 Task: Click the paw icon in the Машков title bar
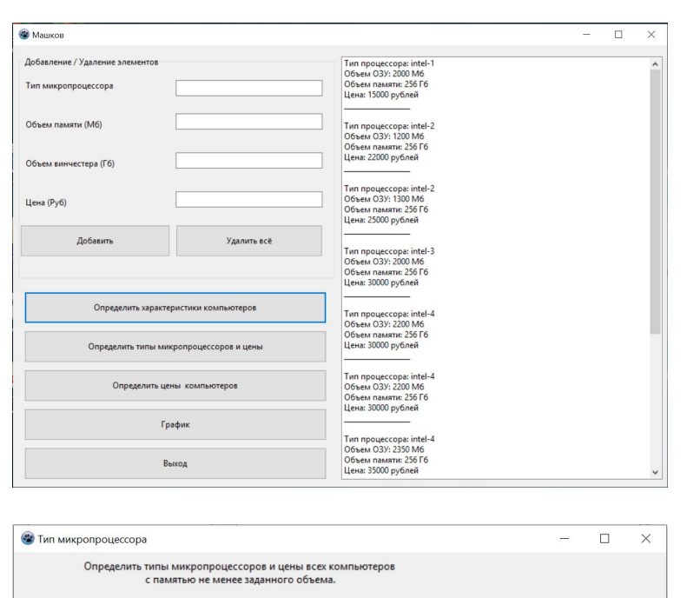[24, 35]
